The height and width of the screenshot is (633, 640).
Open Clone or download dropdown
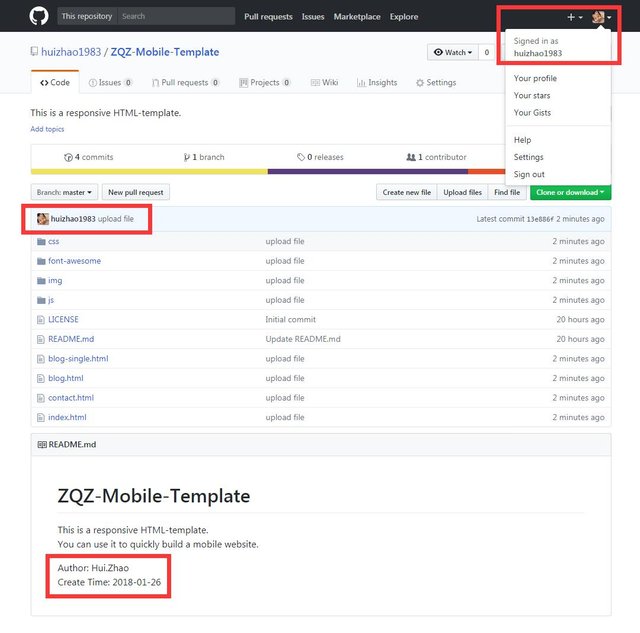click(571, 192)
